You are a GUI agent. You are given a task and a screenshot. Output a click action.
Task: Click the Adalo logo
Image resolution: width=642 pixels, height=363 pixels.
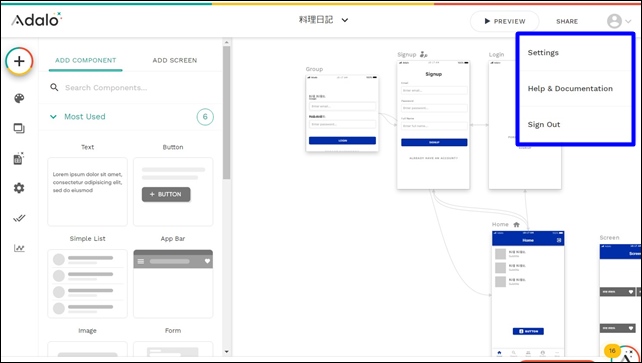click(36, 20)
